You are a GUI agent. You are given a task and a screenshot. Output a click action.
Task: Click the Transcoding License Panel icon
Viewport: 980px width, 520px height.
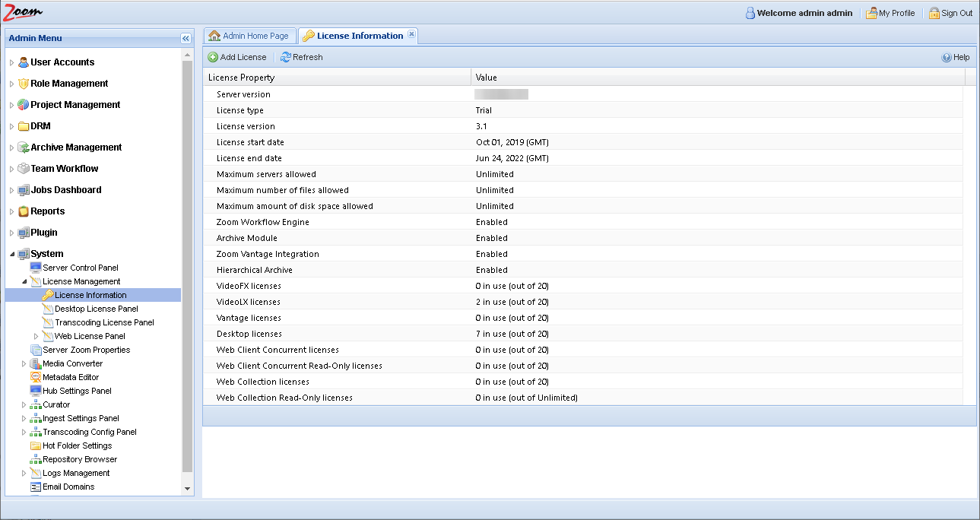[48, 322]
